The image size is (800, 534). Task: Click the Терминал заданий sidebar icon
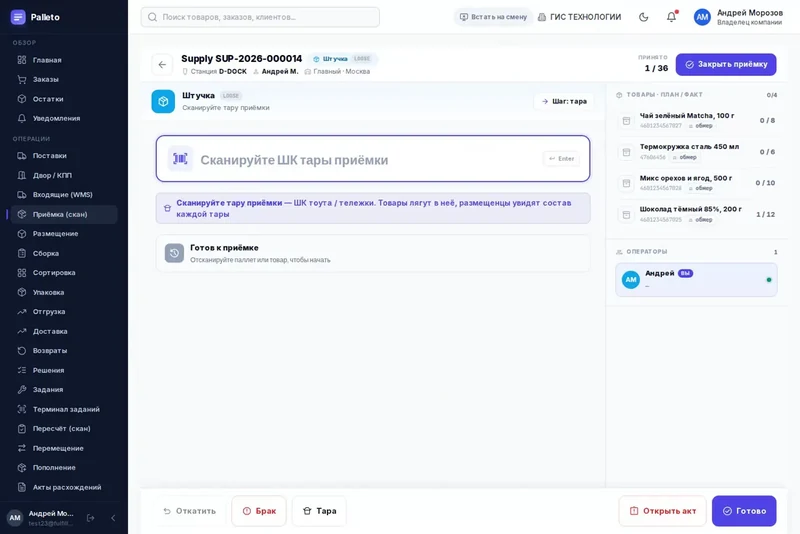click(21, 409)
